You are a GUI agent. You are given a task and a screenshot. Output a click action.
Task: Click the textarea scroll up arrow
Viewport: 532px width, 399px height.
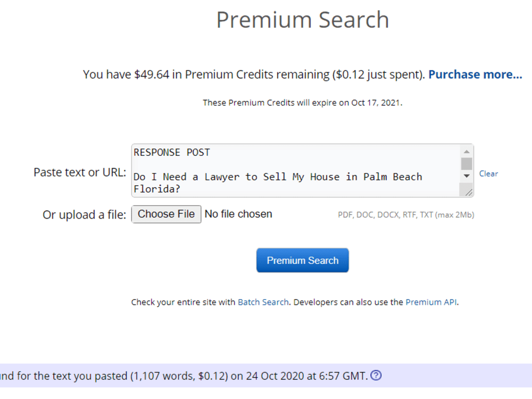(467, 152)
